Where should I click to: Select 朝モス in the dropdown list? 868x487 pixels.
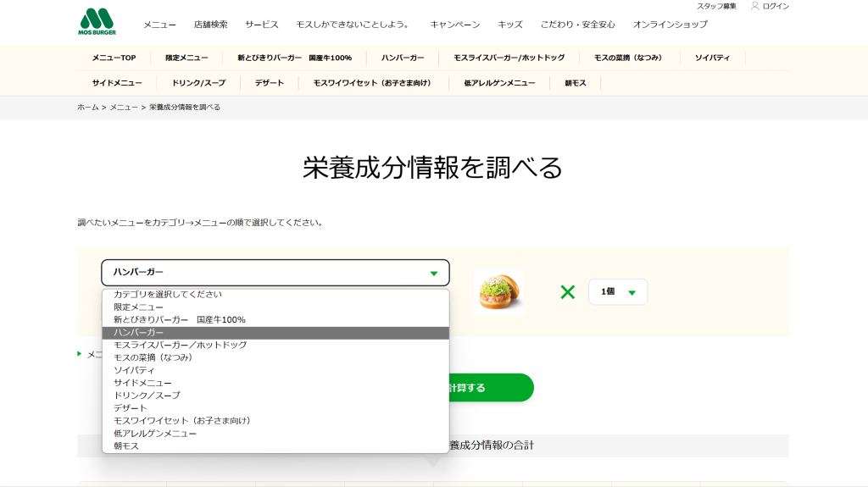click(126, 445)
